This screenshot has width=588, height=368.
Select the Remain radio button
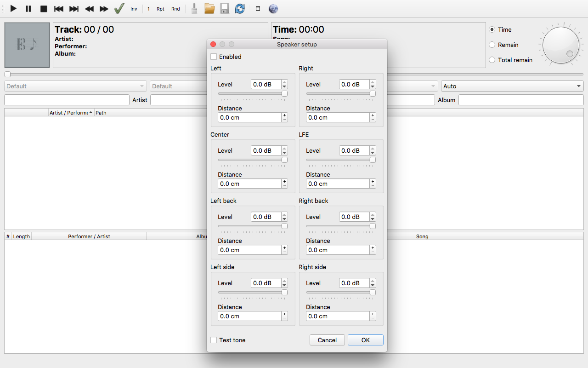coord(492,45)
